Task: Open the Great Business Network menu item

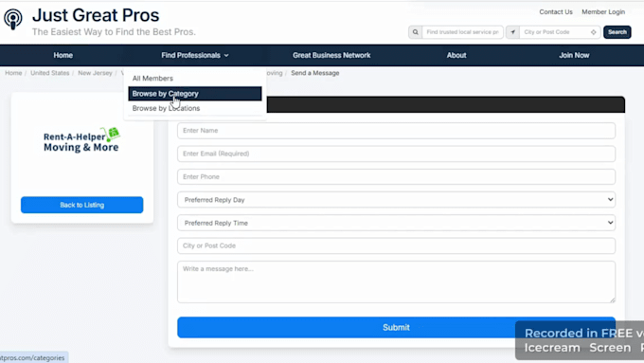Action: coord(331,55)
